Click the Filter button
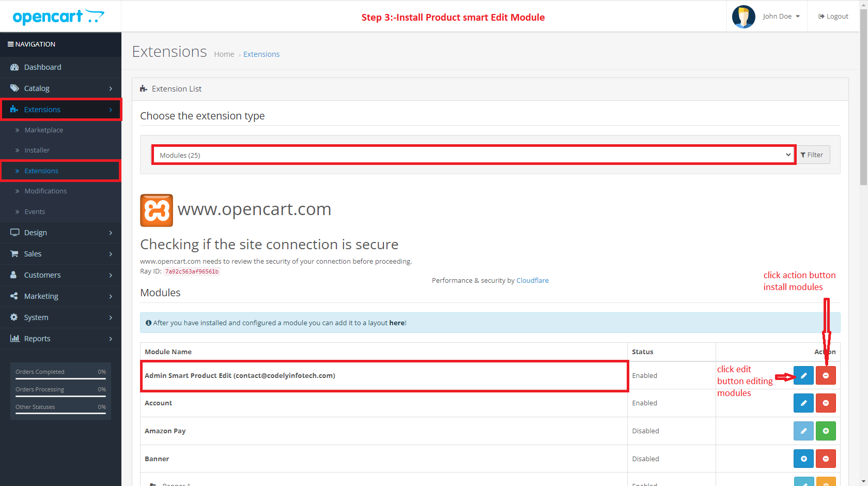 [x=812, y=155]
